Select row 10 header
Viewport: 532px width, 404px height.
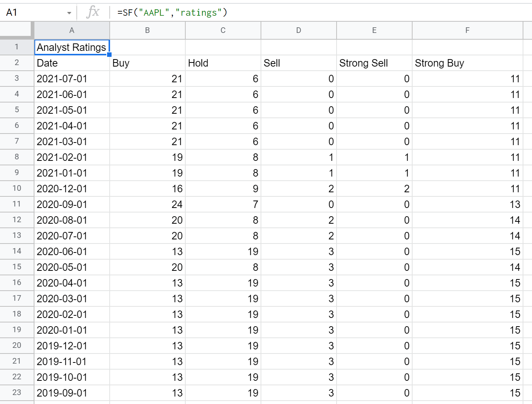point(17,189)
